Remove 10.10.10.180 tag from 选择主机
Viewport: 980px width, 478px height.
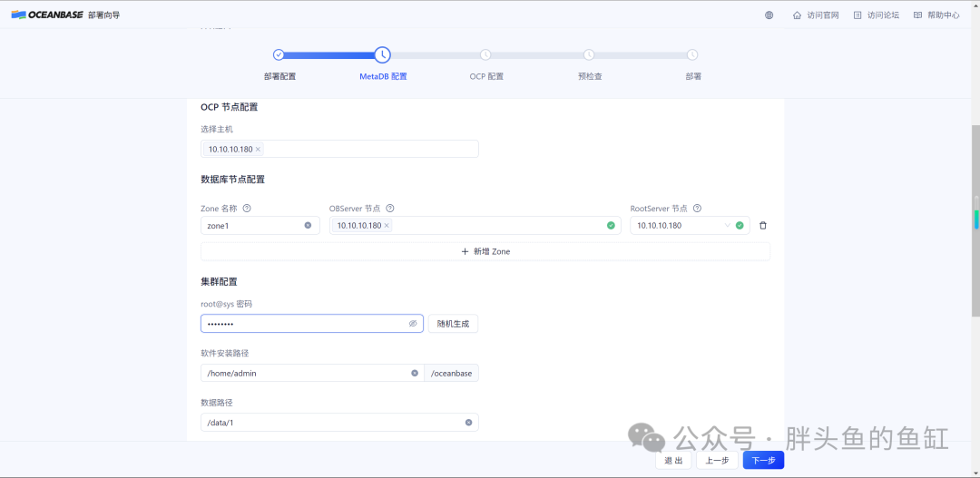coord(258,150)
